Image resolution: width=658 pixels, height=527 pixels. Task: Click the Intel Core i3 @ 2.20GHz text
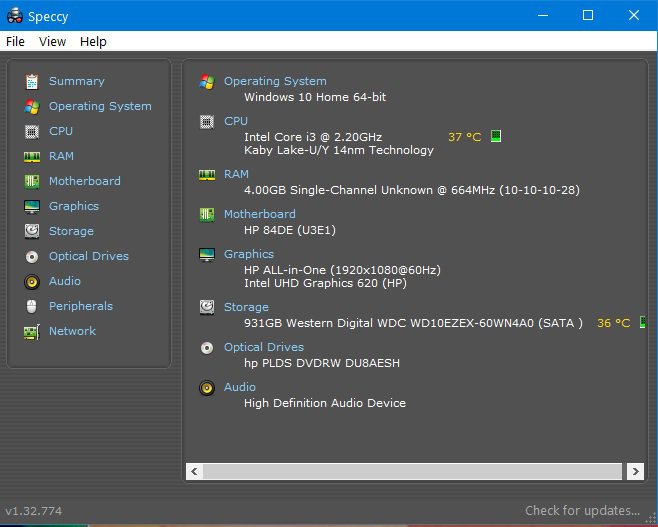point(313,137)
